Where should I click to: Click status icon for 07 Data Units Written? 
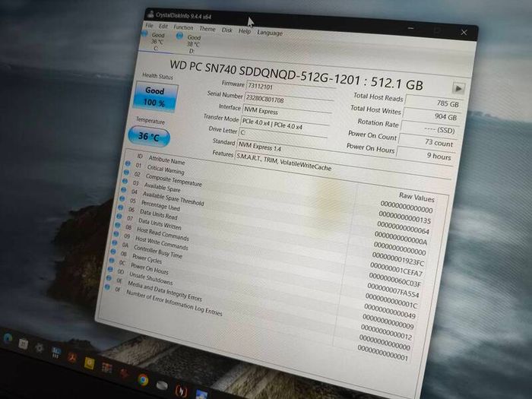click(x=119, y=216)
